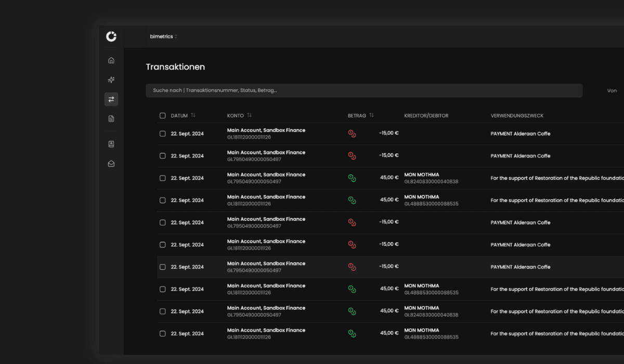Open the mail inbox sidebar icon

click(x=111, y=164)
